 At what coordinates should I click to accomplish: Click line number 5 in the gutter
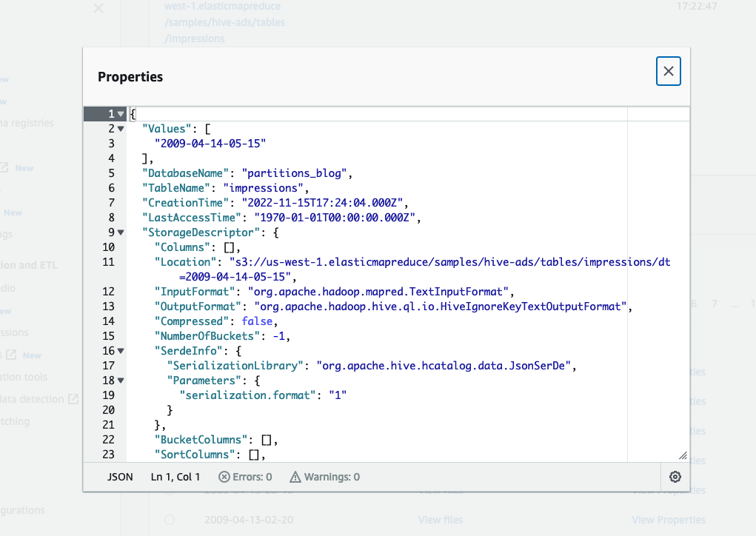[111, 173]
